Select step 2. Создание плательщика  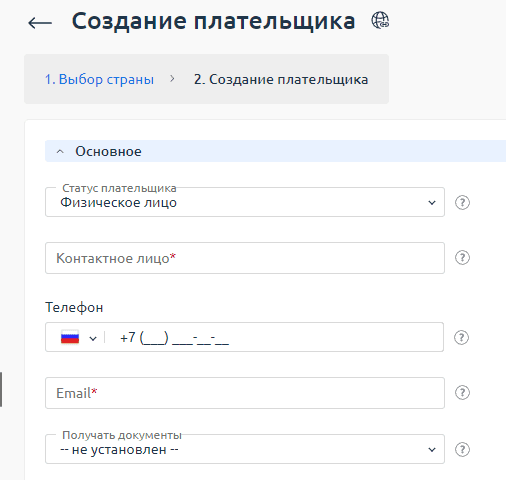[281, 79]
